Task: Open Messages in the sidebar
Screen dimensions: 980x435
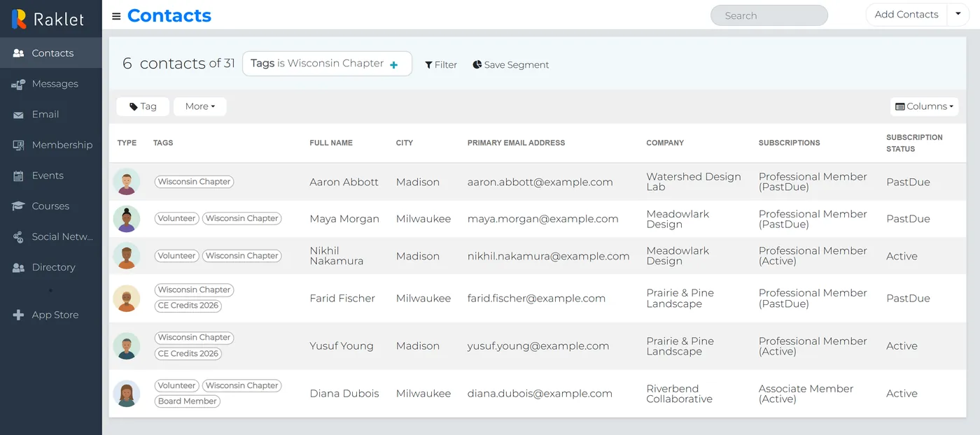Action: tap(51, 84)
